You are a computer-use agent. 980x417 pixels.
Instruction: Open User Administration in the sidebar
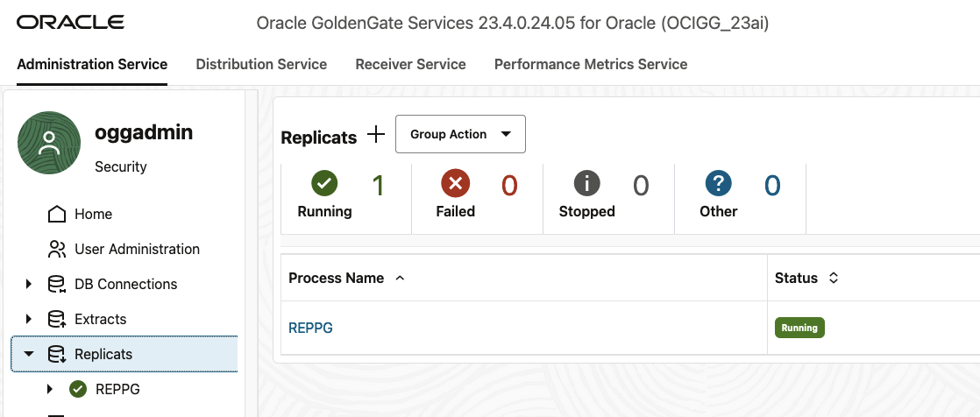tap(137, 249)
